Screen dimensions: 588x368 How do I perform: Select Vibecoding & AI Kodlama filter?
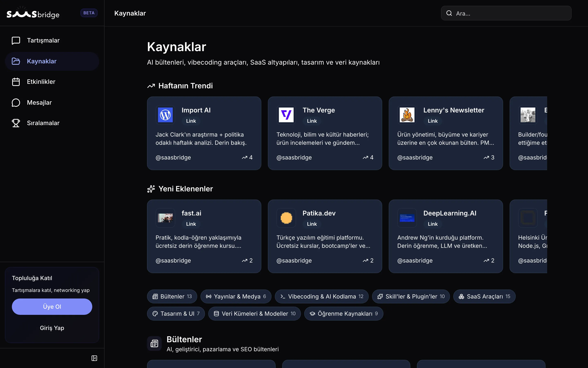[x=322, y=296]
